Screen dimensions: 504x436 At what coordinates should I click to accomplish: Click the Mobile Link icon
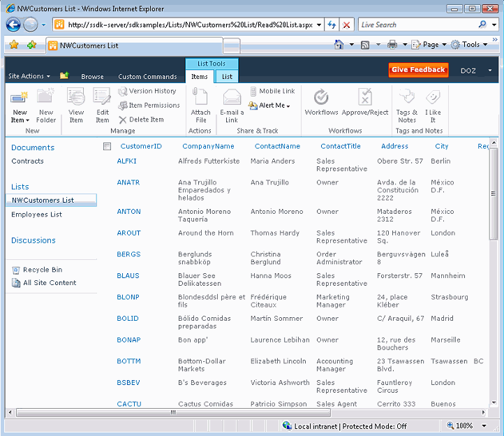[x=253, y=91]
